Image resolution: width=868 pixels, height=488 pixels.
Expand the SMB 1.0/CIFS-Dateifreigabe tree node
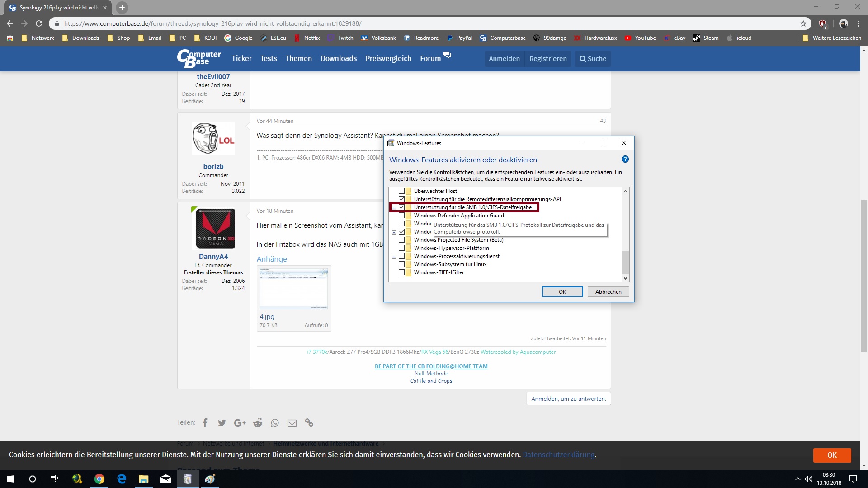tap(394, 208)
